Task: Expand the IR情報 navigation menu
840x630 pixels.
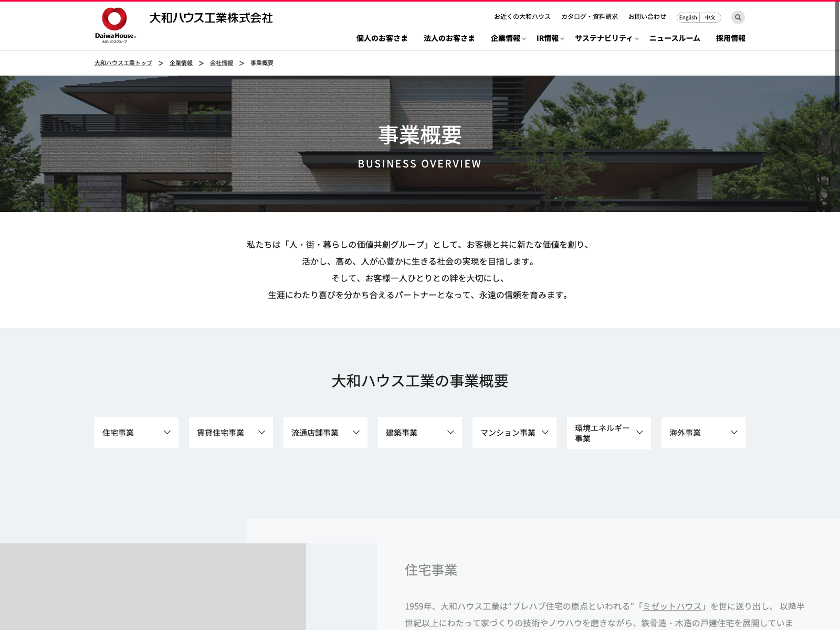Action: (x=549, y=38)
